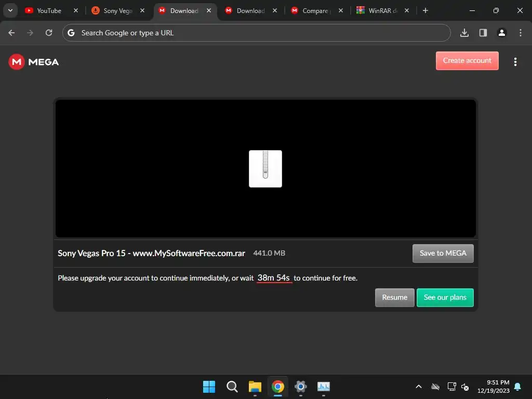The width and height of the screenshot is (532, 399).
Task: Go back to previous page
Action: coord(11,33)
